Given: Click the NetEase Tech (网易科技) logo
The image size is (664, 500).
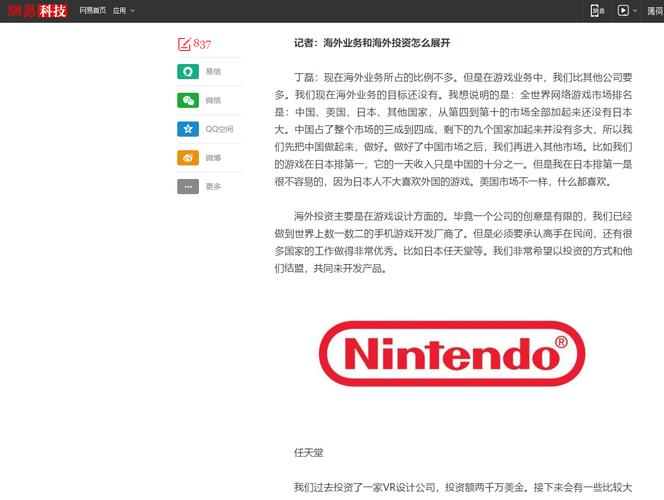Looking at the screenshot, I should 37,11.
